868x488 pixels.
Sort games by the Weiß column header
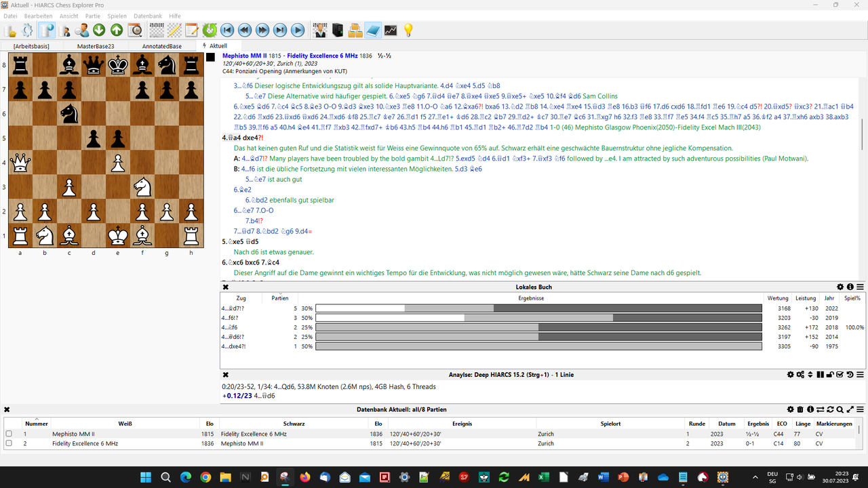coord(125,424)
